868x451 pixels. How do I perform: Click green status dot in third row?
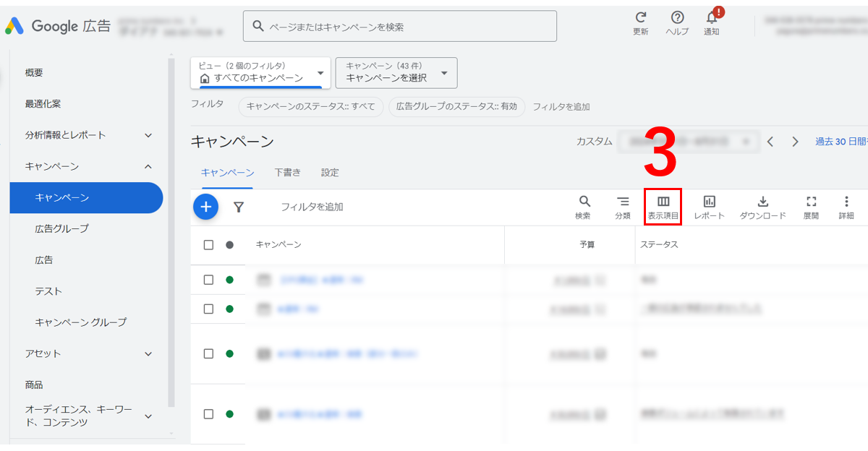click(230, 353)
